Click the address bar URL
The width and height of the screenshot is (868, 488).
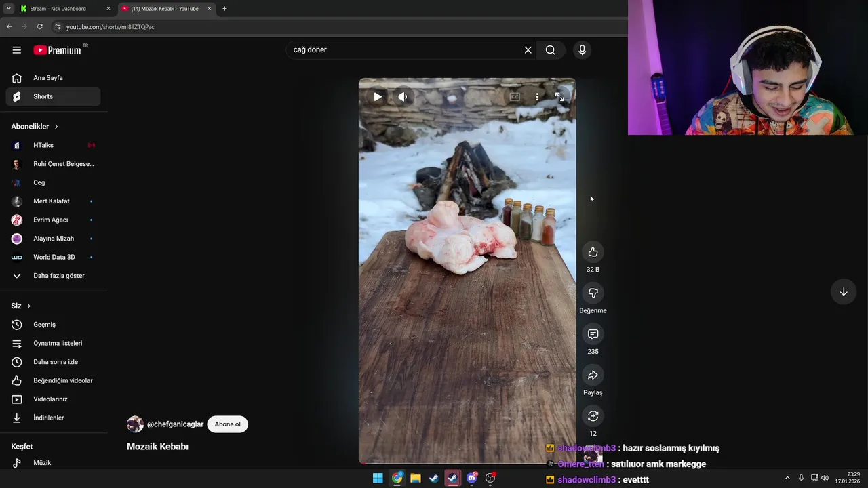(x=111, y=27)
